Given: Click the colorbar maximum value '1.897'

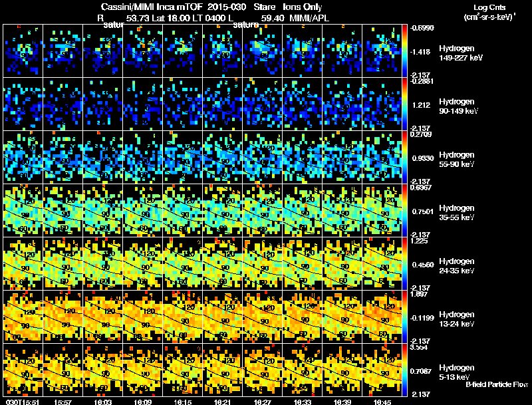Looking at the screenshot, I should pyautogui.click(x=419, y=294).
